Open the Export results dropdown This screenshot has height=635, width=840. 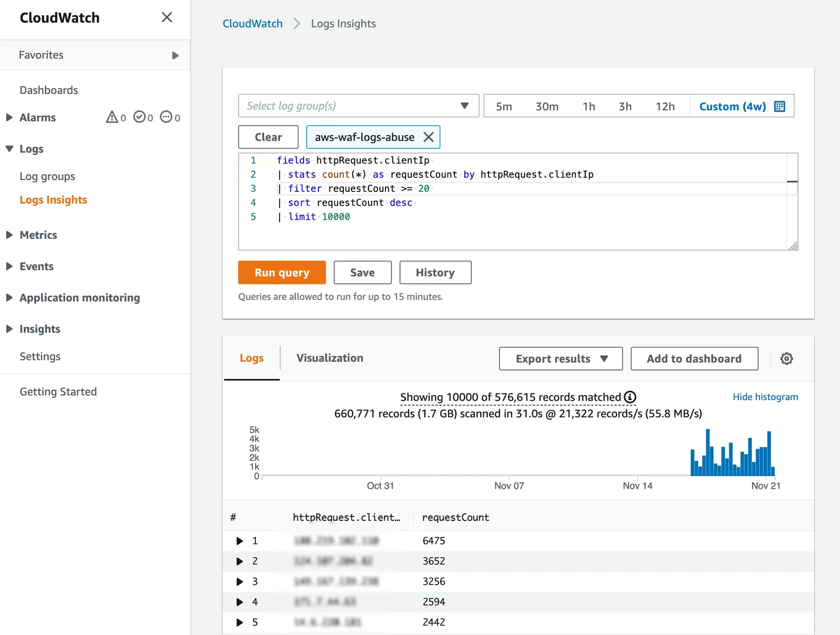(560, 359)
